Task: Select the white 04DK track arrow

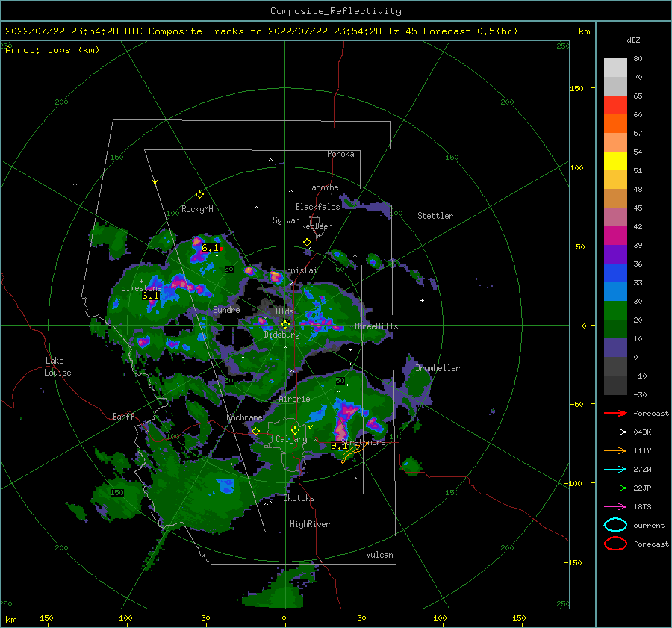Action: (615, 432)
